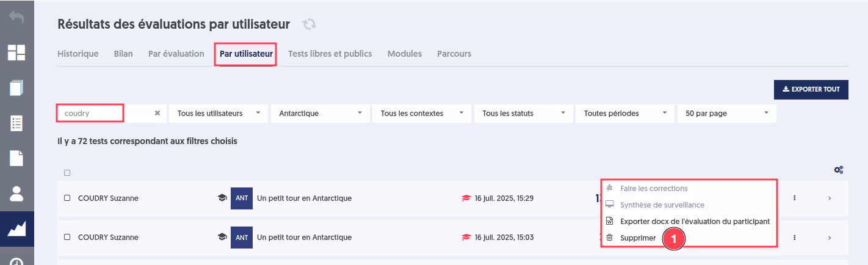Clear the search field with the X
868x265 pixels.
point(157,113)
